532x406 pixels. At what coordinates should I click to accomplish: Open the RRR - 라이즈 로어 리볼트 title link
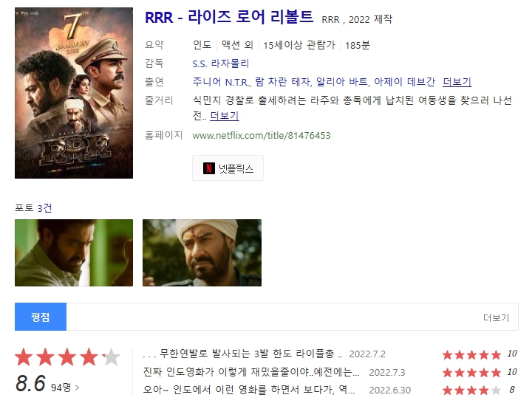[229, 17]
